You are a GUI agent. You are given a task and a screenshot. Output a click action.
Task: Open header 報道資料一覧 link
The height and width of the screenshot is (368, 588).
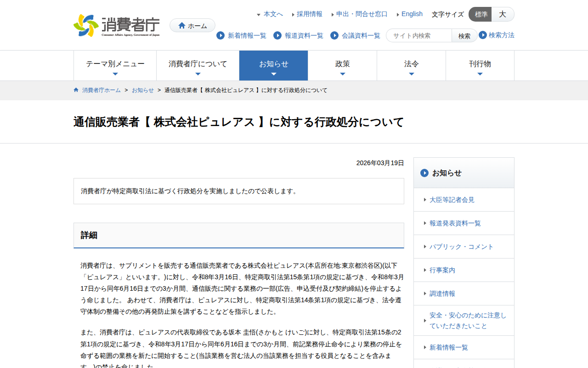click(304, 35)
